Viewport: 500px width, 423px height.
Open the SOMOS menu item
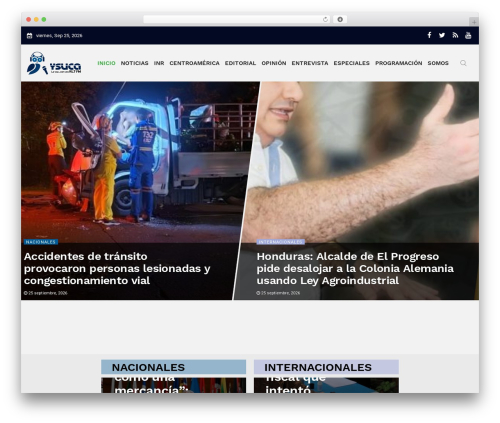pyautogui.click(x=438, y=63)
